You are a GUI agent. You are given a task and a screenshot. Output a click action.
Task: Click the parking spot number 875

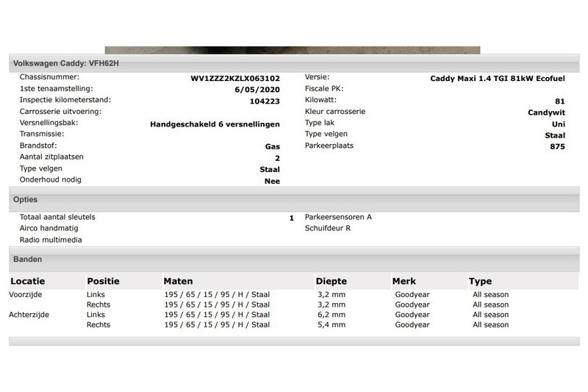tap(557, 146)
